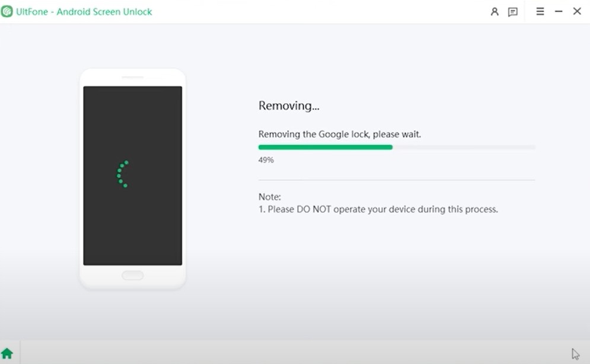Click the "Removing..." heading
The height and width of the screenshot is (364, 590).
tap(289, 106)
